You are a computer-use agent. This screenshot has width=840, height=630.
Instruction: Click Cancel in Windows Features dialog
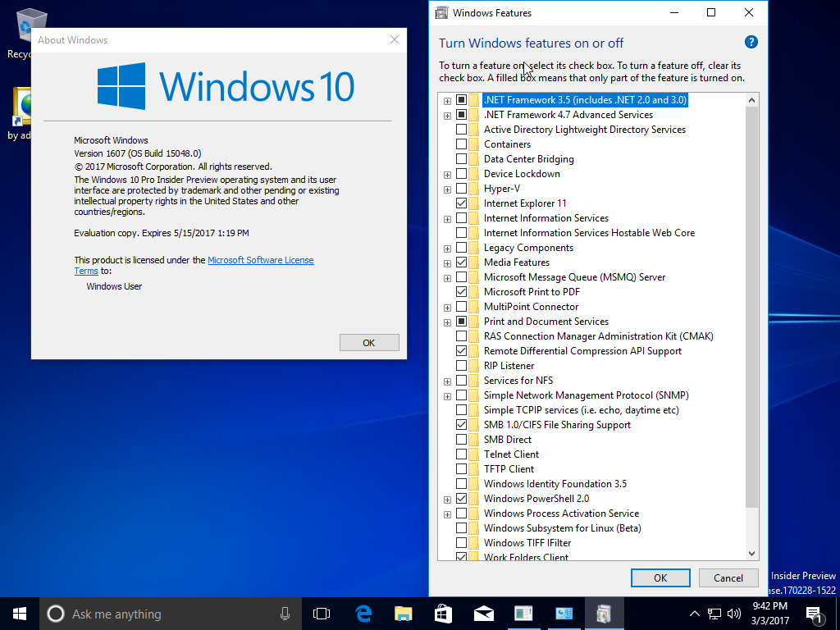(x=728, y=578)
